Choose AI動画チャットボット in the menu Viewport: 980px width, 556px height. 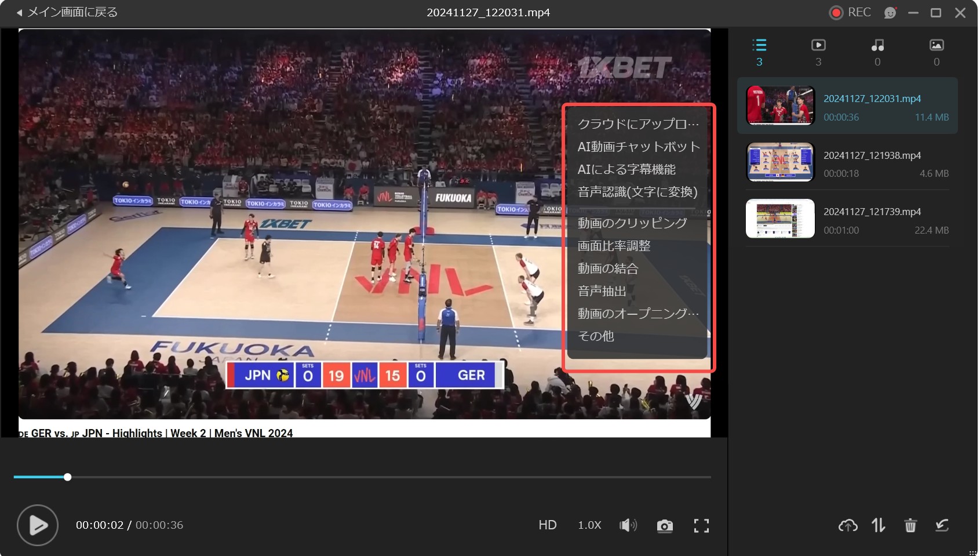pos(637,147)
